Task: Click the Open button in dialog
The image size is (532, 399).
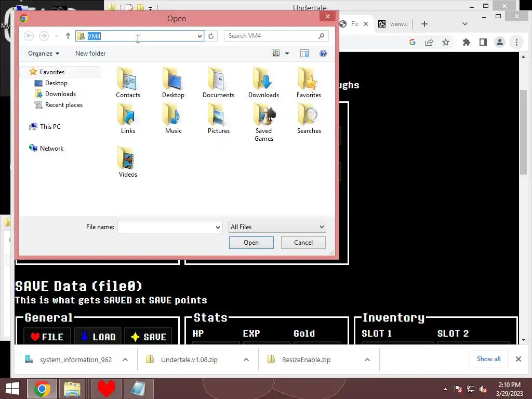Action: coord(251,243)
